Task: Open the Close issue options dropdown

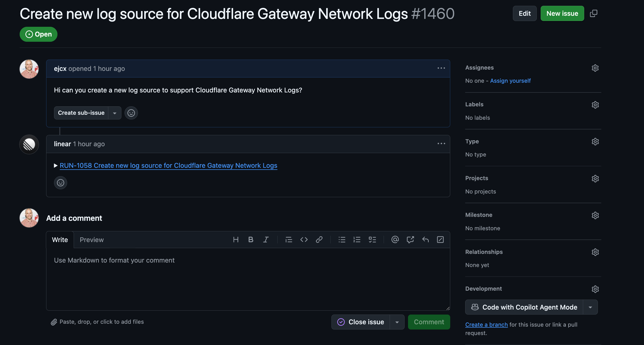Action: tap(397, 322)
